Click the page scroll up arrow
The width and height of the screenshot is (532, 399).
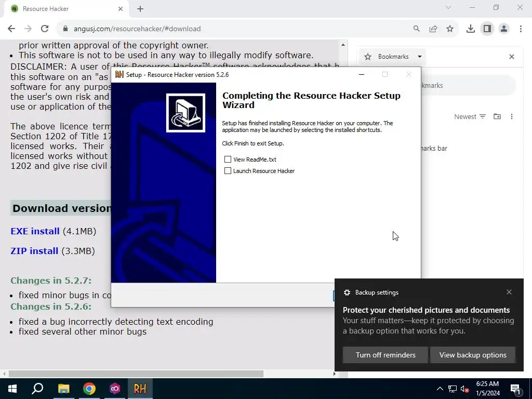click(x=343, y=45)
